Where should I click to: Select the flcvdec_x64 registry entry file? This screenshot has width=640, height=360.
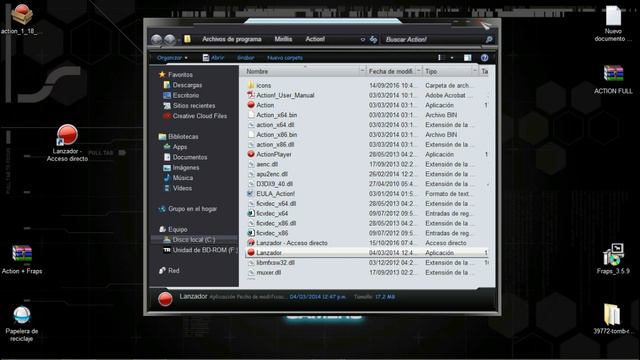click(x=268, y=213)
